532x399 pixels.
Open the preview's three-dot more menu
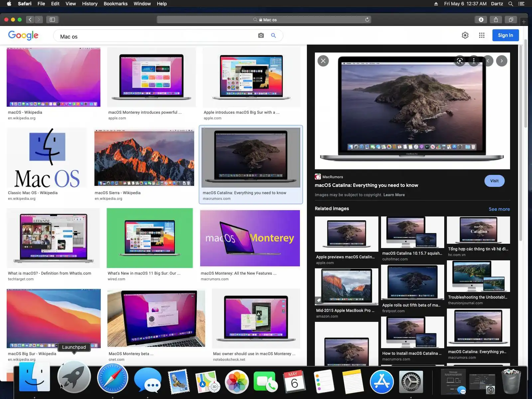coord(474,61)
